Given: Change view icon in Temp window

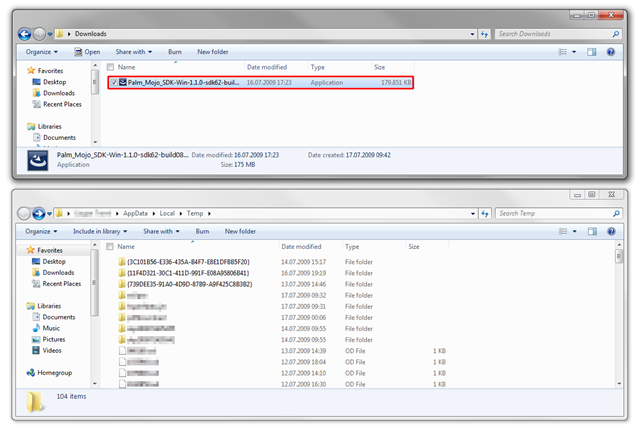Looking at the screenshot, I should (x=563, y=231).
